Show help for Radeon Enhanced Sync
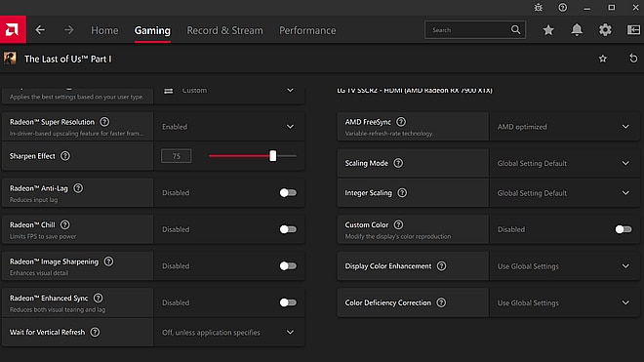The image size is (644, 362). pos(99,298)
